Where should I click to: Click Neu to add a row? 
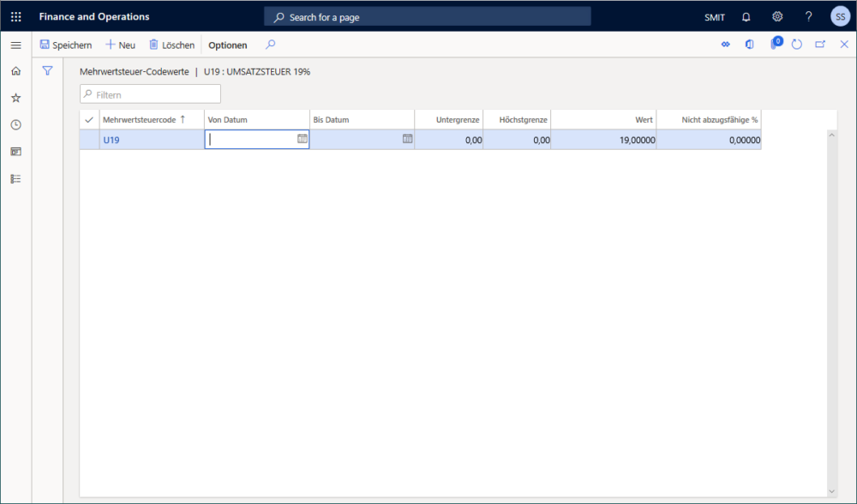(120, 45)
